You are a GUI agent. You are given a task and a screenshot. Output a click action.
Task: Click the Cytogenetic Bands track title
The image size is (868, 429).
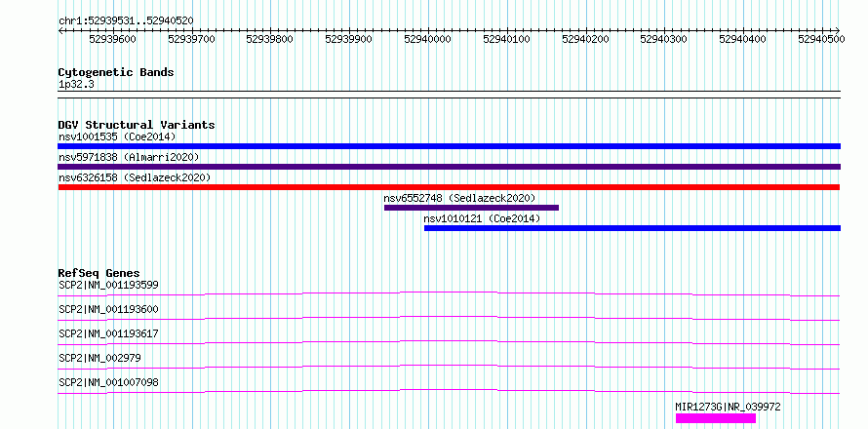[x=116, y=72]
